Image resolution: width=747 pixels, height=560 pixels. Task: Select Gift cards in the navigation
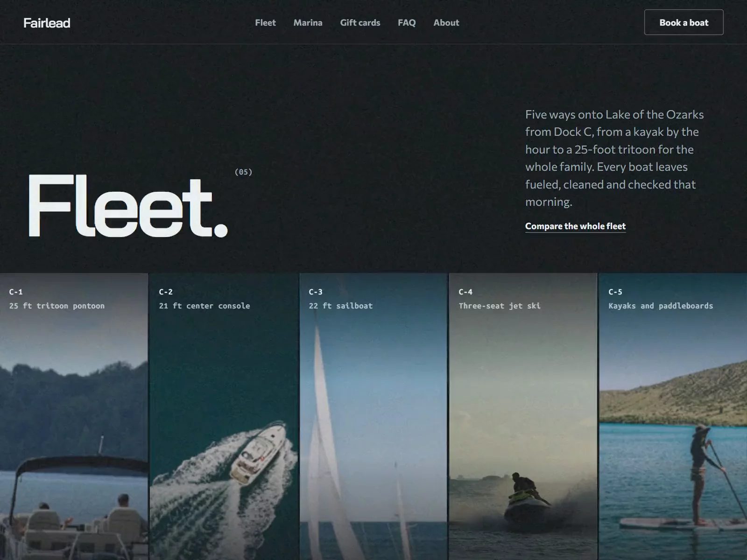click(360, 22)
